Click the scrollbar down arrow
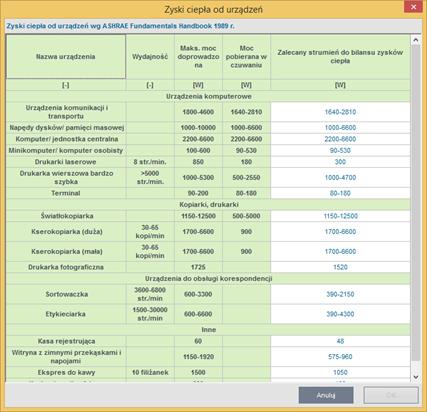Viewport: 427px width, 412px height. pyautogui.click(x=415, y=377)
